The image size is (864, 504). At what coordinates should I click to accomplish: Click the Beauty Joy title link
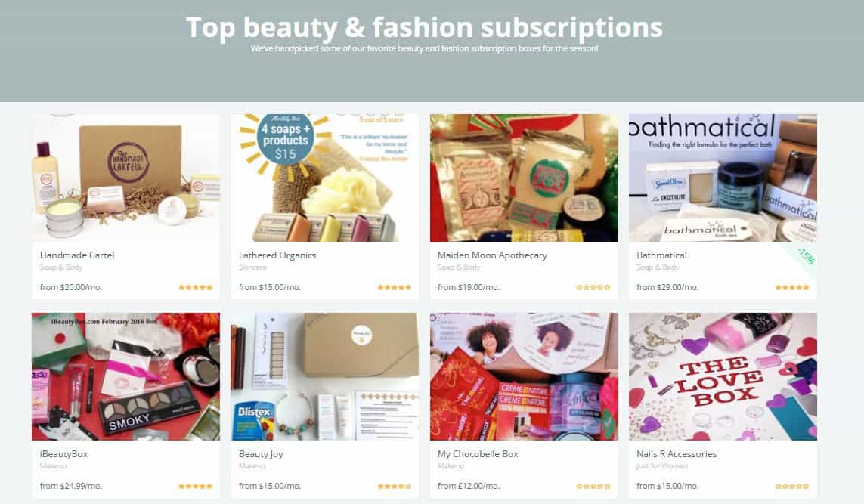[x=261, y=454]
